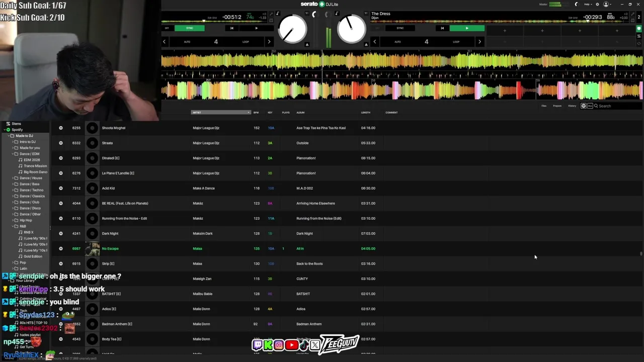Click right deck key note icon
The image size is (644, 362).
tap(337, 14)
